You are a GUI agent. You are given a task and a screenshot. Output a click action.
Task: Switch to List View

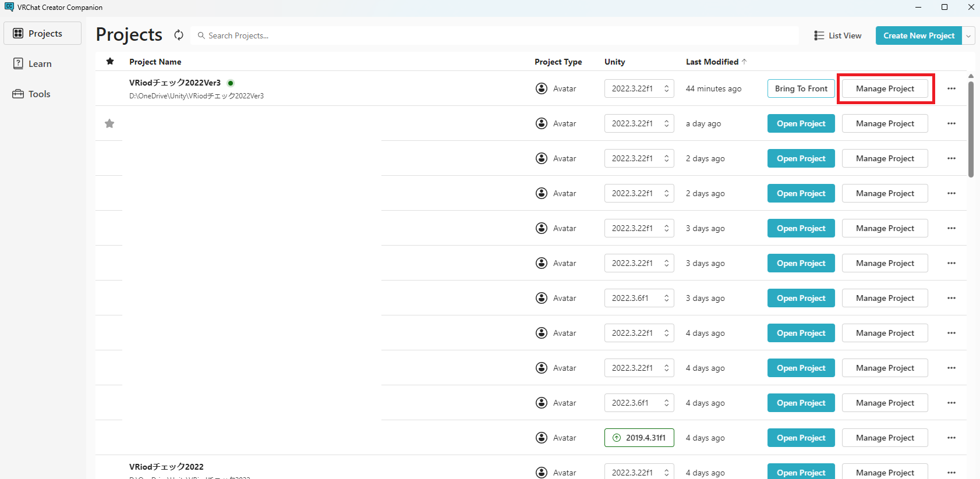(x=837, y=36)
